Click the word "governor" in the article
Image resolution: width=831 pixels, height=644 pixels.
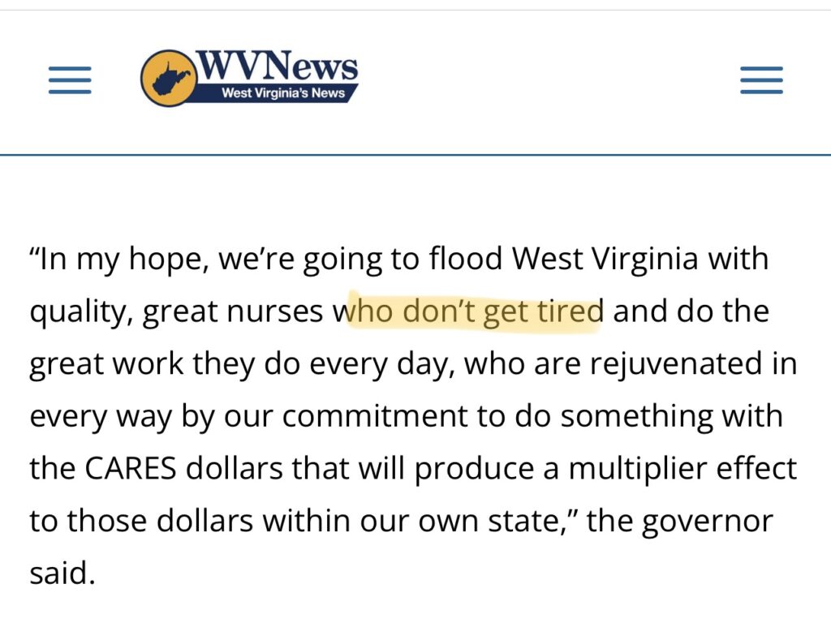707,520
